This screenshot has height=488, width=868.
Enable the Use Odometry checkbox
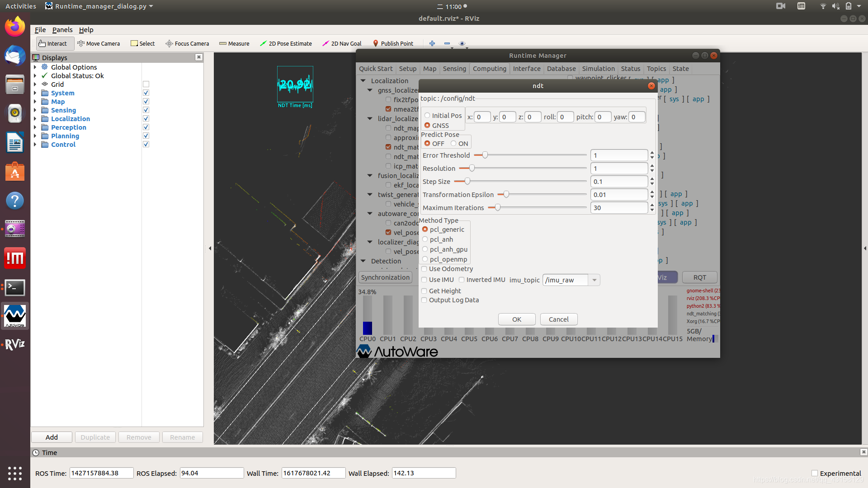424,269
